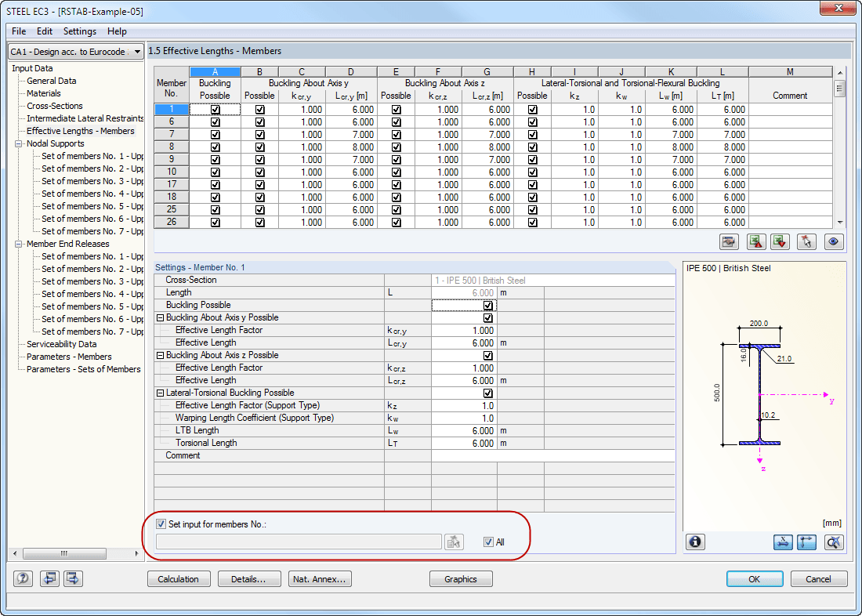Click the members number input field
The width and height of the screenshot is (862, 616).
pyautogui.click(x=298, y=542)
